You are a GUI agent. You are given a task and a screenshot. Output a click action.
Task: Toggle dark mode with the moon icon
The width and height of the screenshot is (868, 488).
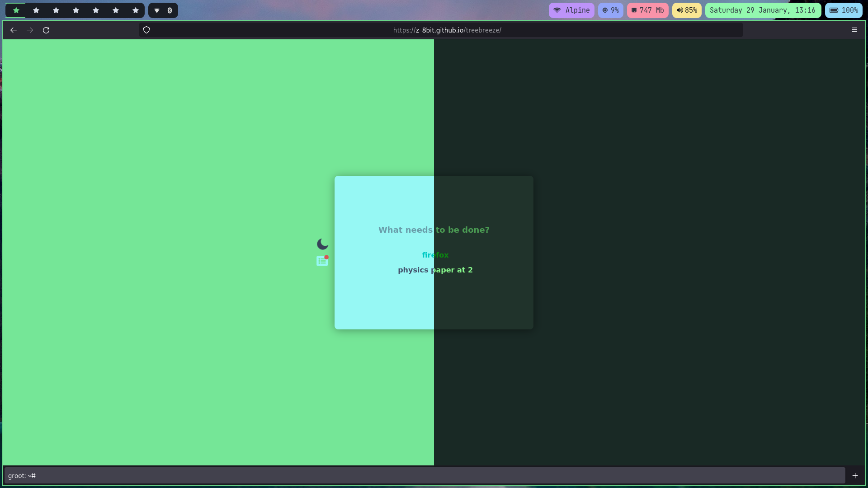[x=322, y=244]
